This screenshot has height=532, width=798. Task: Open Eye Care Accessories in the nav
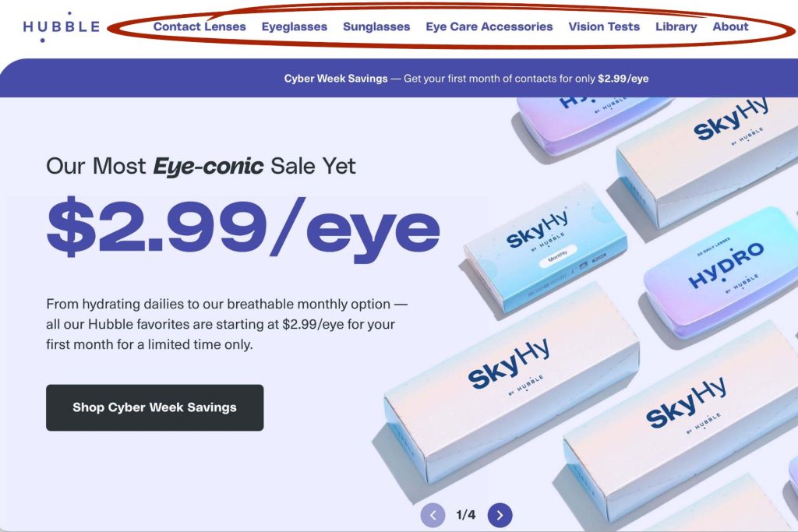click(x=489, y=26)
